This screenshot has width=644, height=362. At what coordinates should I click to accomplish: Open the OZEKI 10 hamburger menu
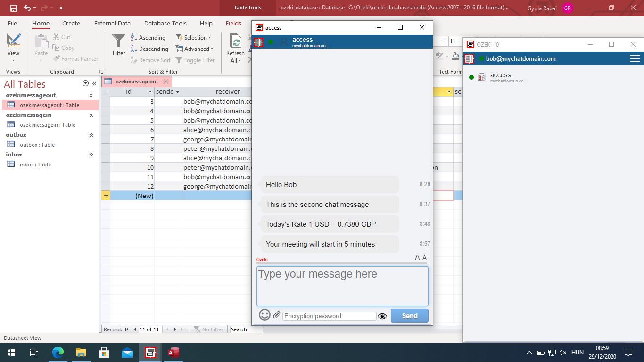coord(635,58)
